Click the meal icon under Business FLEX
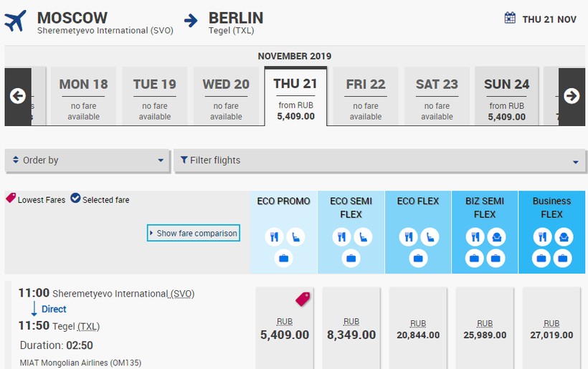The width and height of the screenshot is (588, 369). click(541, 236)
